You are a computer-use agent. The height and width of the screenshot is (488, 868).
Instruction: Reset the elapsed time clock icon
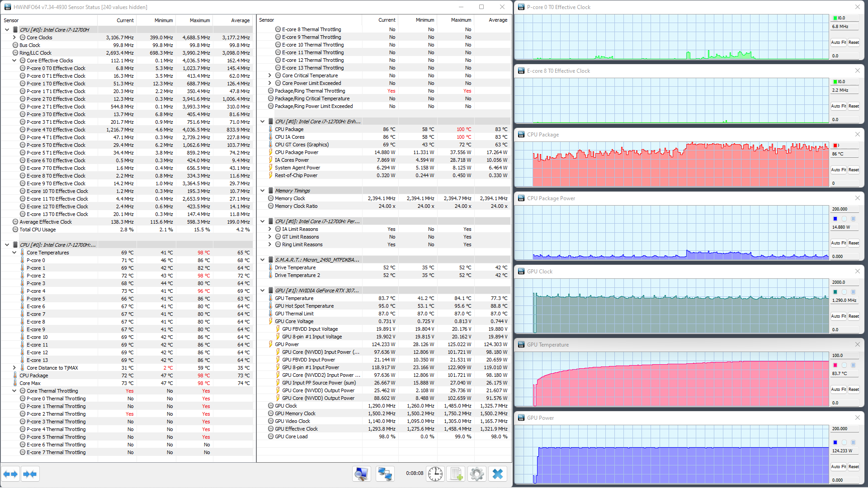click(435, 474)
